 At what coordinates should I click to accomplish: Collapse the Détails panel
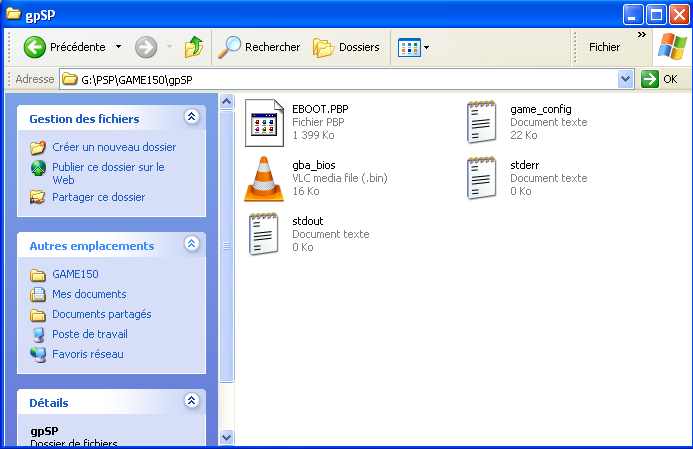[191, 401]
